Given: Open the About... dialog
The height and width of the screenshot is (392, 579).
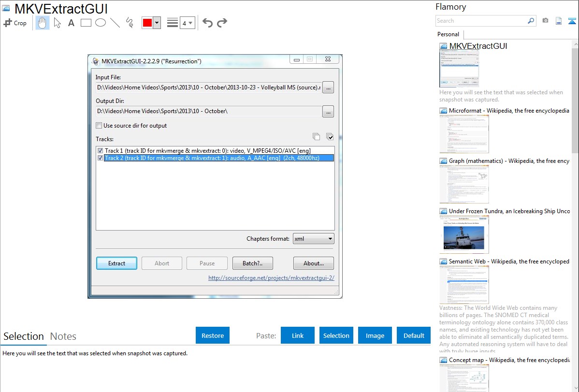Looking at the screenshot, I should coord(314,263).
